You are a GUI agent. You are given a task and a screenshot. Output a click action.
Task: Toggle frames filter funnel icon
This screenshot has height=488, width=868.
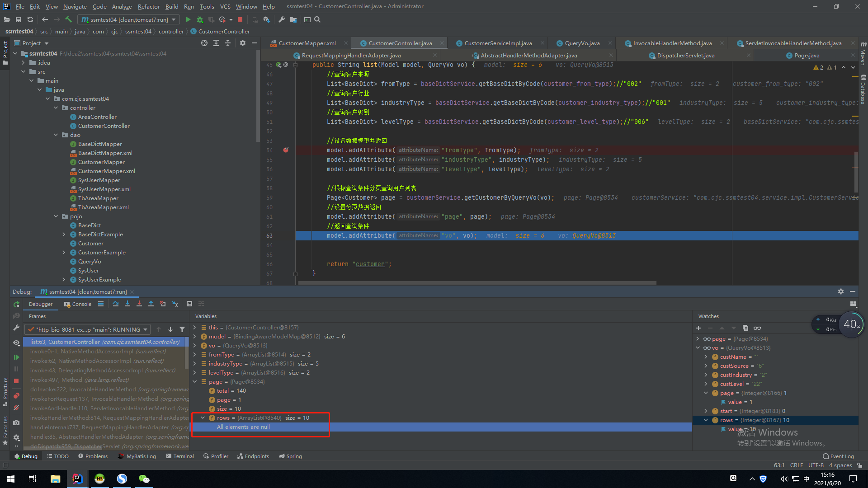182,330
